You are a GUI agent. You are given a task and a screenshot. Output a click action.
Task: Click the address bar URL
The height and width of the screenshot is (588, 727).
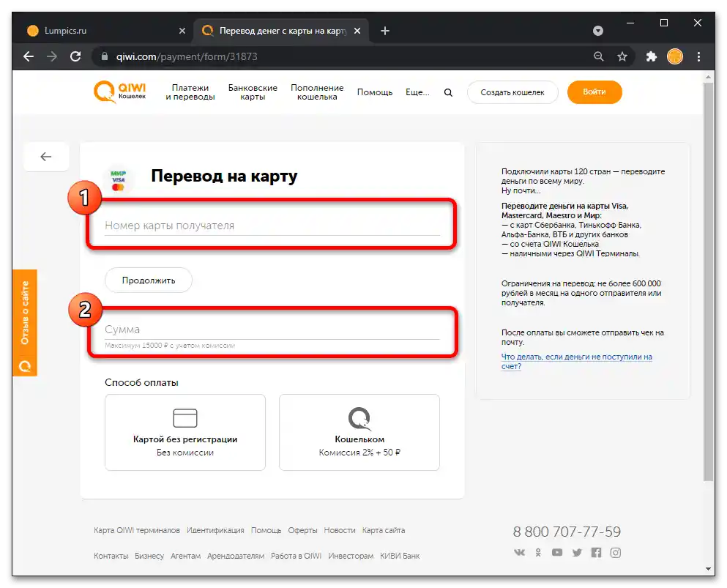187,56
